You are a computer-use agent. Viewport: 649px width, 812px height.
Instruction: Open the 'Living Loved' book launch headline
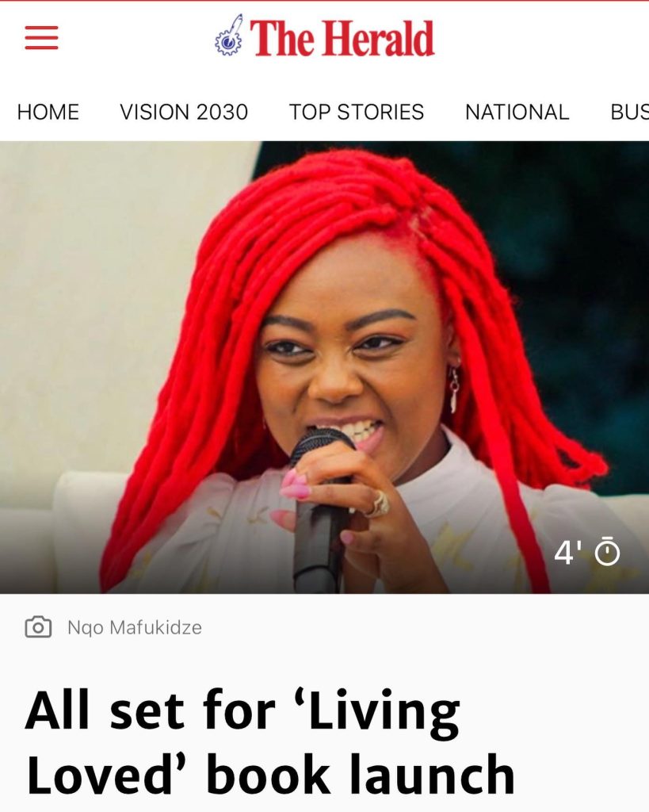click(270, 742)
